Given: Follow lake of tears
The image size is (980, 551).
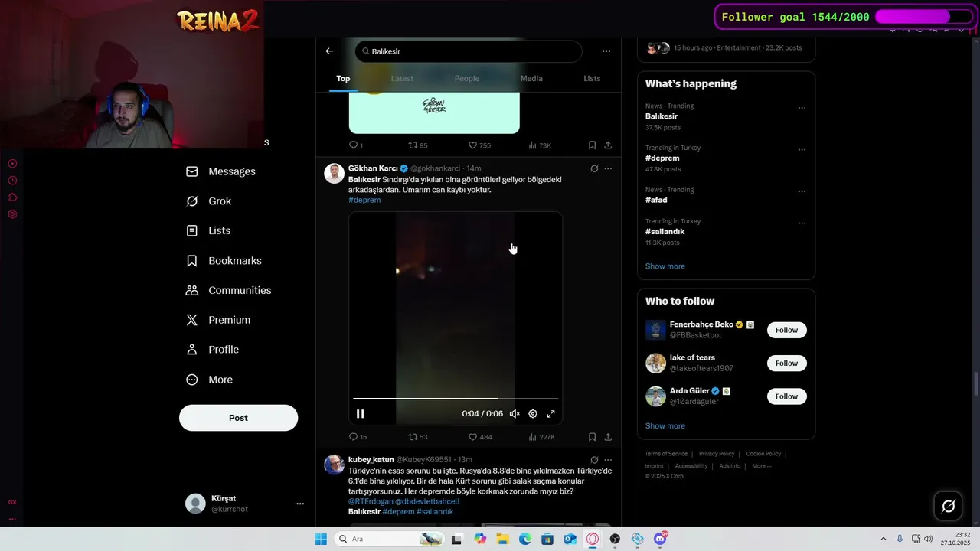Looking at the screenshot, I should (x=786, y=364).
